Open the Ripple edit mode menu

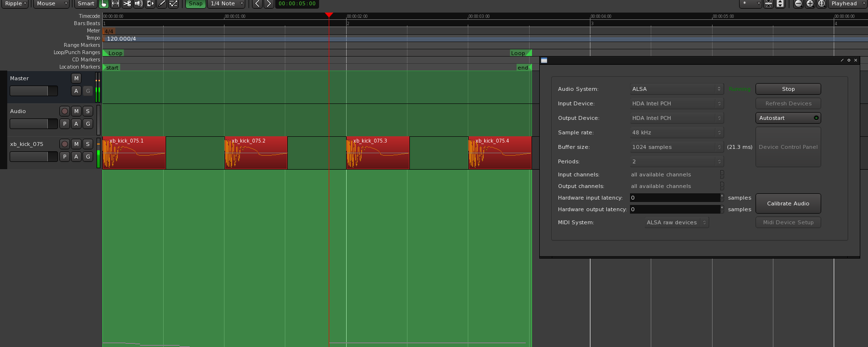pyautogui.click(x=15, y=4)
